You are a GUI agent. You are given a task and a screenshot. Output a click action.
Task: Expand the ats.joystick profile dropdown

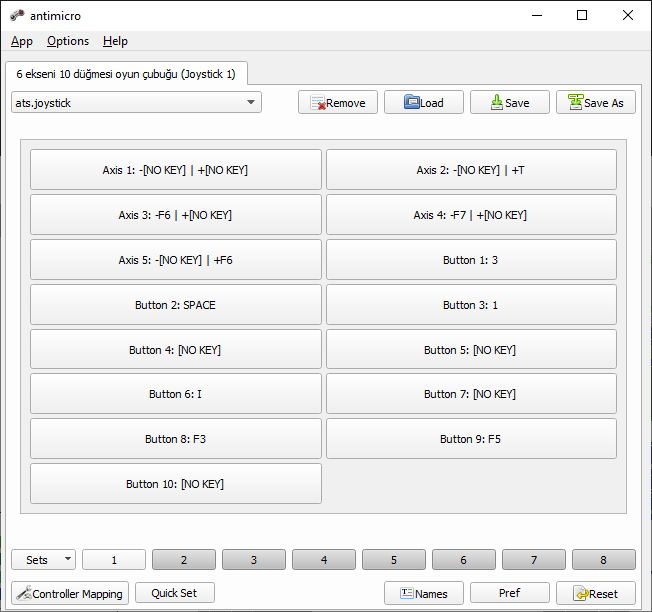click(250, 103)
